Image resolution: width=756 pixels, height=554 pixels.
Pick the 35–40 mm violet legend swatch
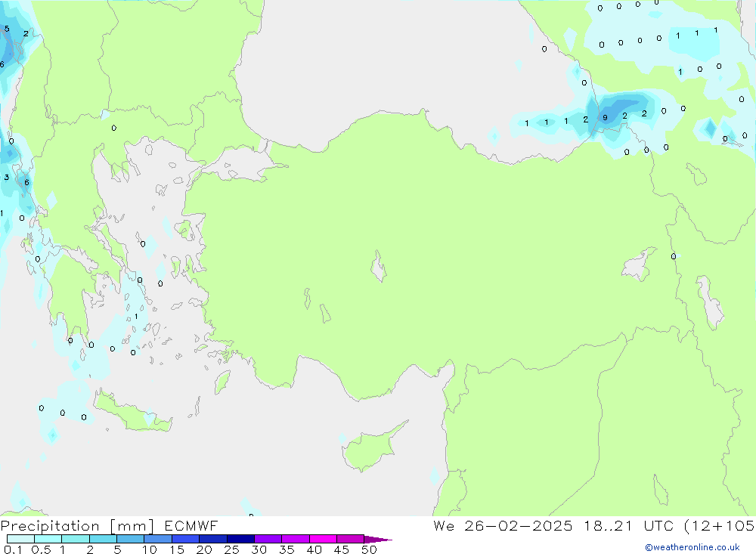tap(296, 539)
